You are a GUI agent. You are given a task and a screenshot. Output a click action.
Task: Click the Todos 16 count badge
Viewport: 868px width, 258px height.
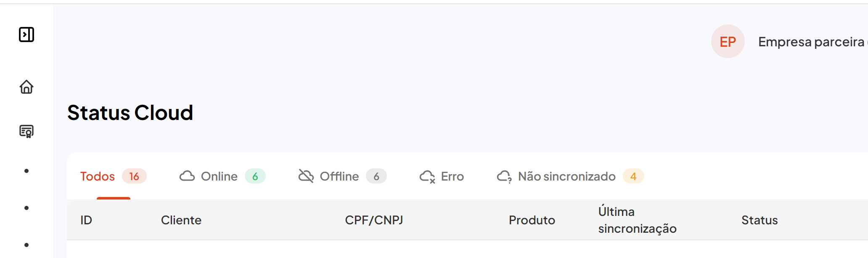point(134,176)
